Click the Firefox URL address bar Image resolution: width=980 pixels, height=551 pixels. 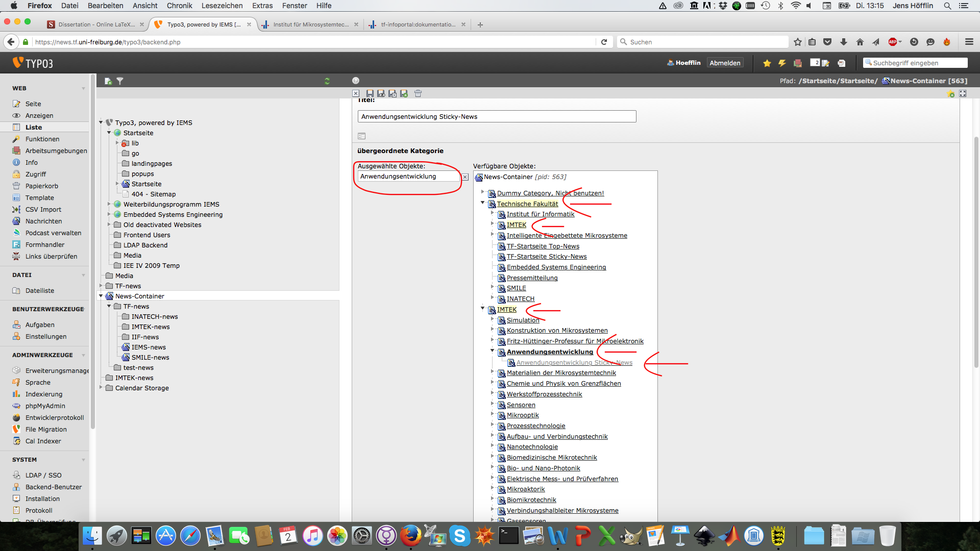pos(313,42)
